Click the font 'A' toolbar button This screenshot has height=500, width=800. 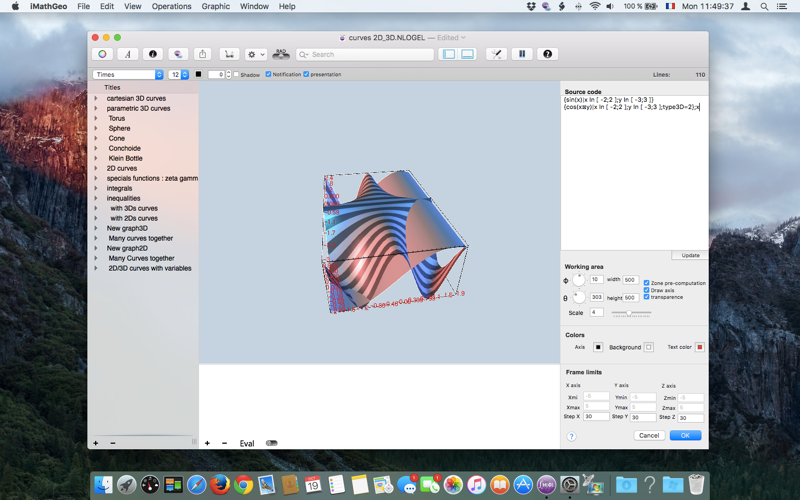(x=128, y=54)
